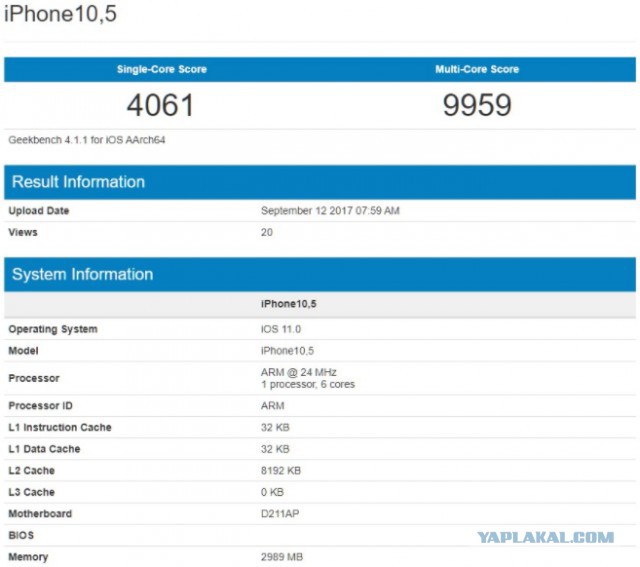Click the L1 Data Cache label
Image resolution: width=640 pixels, height=567 pixels.
[x=44, y=449]
